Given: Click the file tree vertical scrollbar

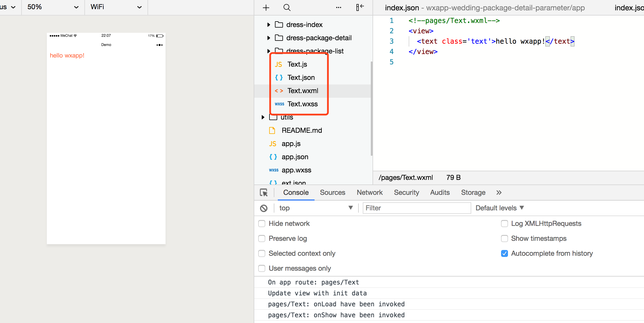Looking at the screenshot, I should [371, 109].
